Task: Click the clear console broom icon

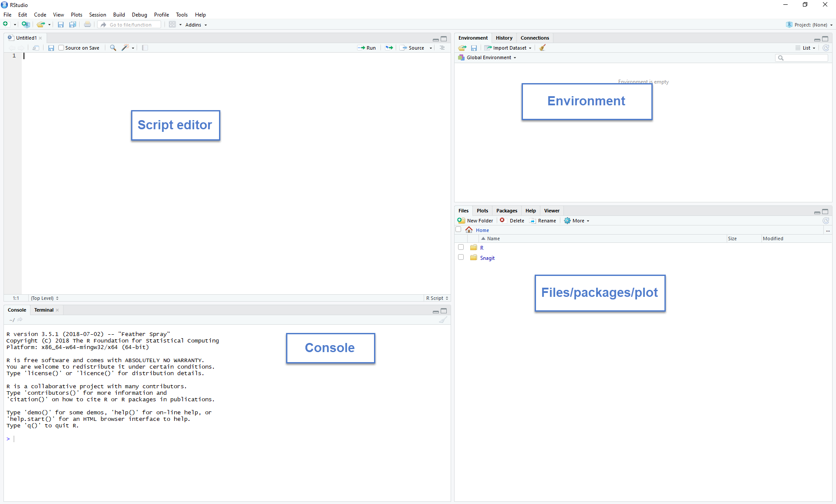Action: 443,320
